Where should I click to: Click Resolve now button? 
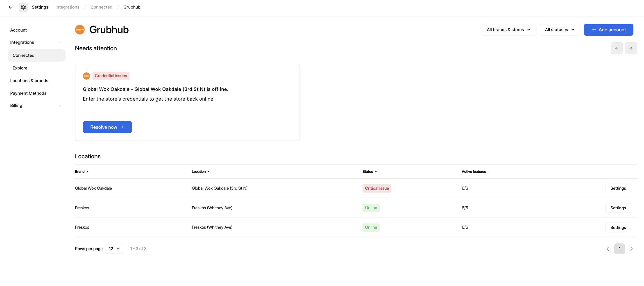(107, 127)
